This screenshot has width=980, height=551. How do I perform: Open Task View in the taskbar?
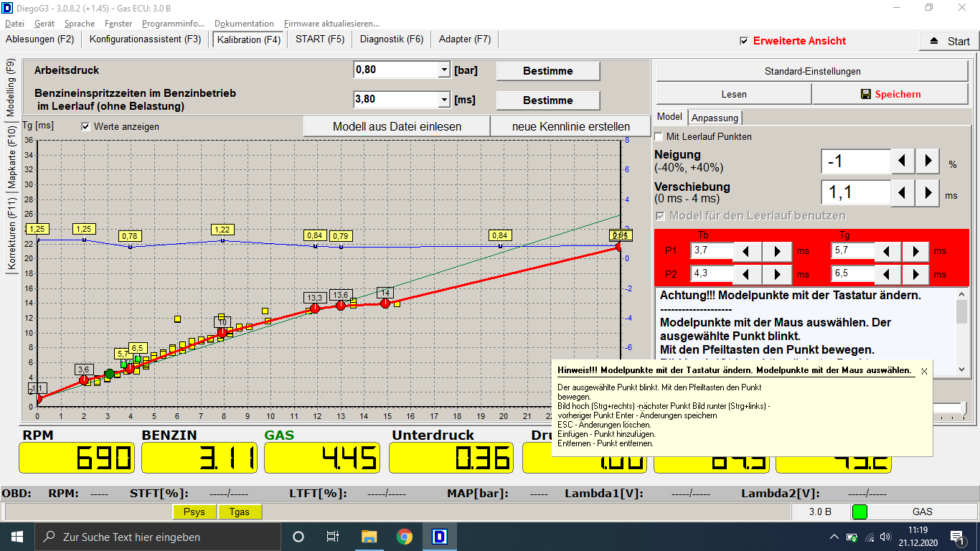click(x=333, y=537)
